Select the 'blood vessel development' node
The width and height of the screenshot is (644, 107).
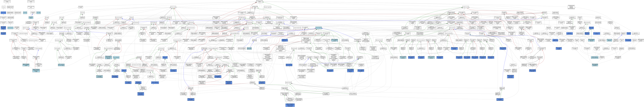coord(249,48)
